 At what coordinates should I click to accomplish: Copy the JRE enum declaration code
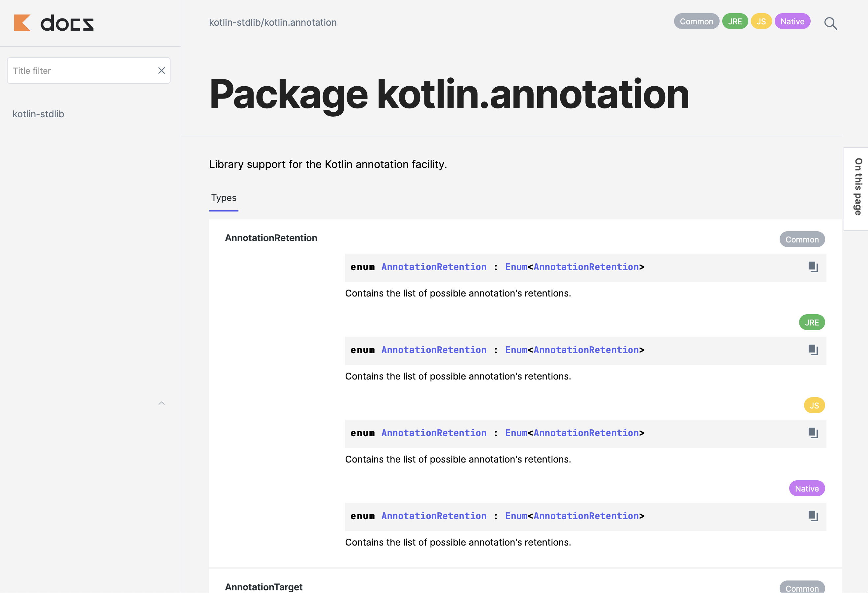(x=813, y=350)
